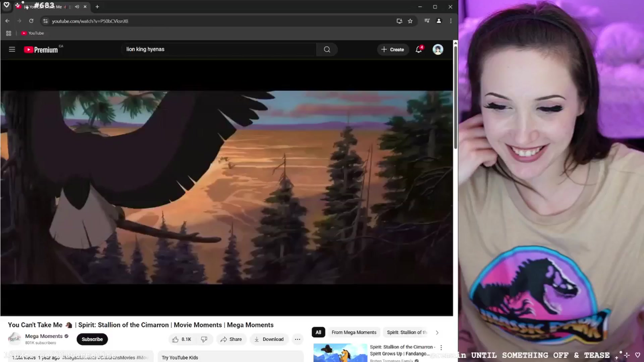Open the Chrome three-dot menu
This screenshot has width=644, height=362.
pyautogui.click(x=451, y=21)
